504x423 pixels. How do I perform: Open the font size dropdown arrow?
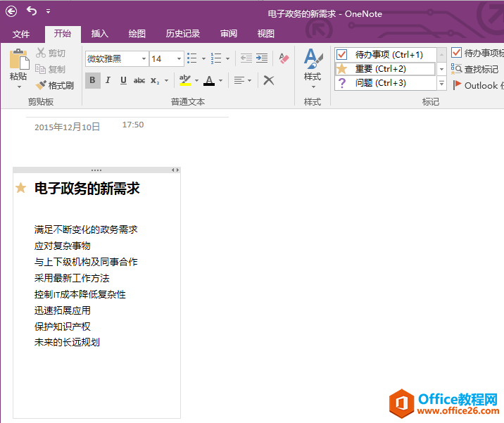click(179, 59)
